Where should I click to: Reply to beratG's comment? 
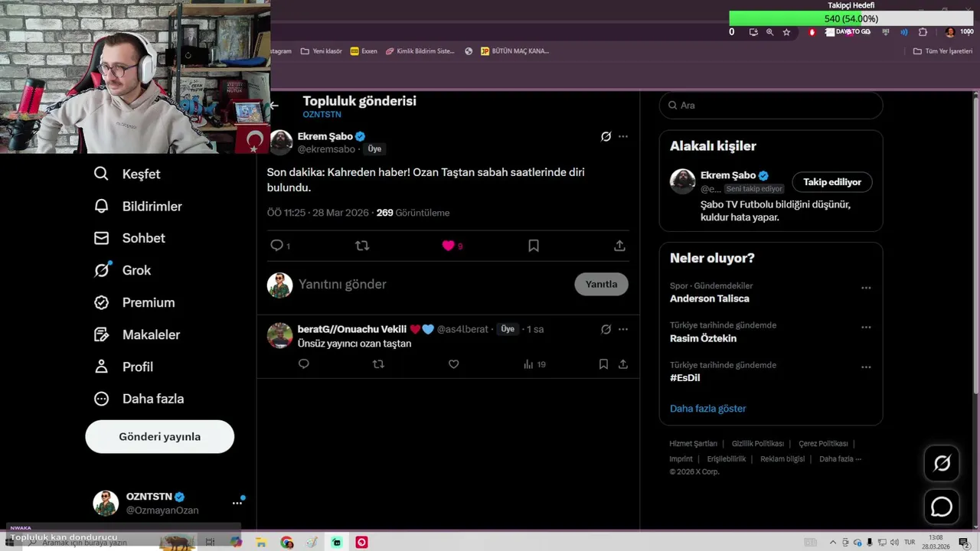tap(304, 364)
